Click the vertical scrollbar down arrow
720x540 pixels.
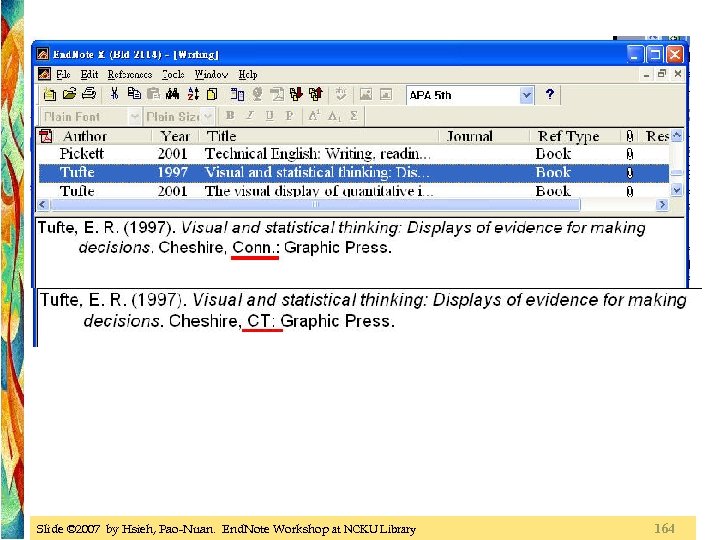point(676,190)
